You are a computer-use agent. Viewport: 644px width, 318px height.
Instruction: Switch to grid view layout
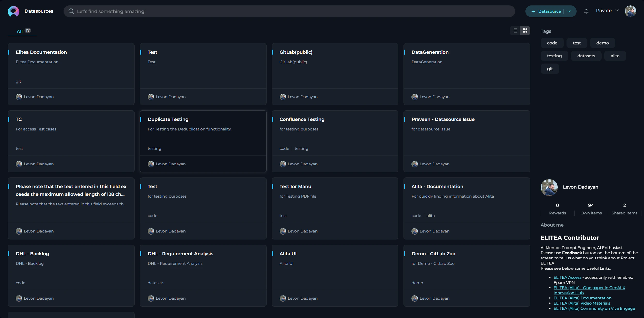[x=525, y=30]
